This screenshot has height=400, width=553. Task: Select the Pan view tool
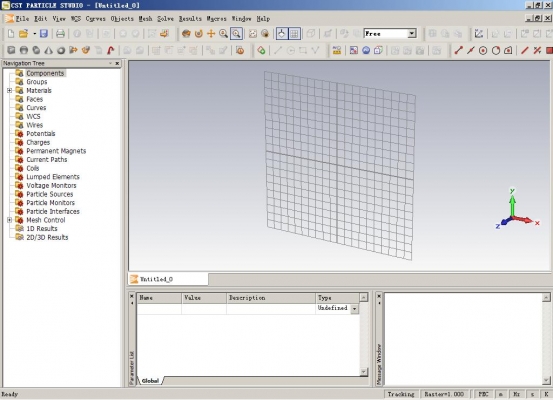point(211,34)
